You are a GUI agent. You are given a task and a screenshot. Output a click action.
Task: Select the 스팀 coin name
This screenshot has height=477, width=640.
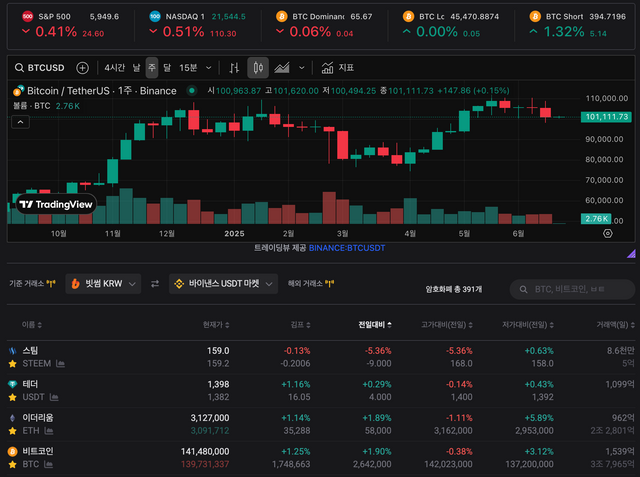point(30,351)
